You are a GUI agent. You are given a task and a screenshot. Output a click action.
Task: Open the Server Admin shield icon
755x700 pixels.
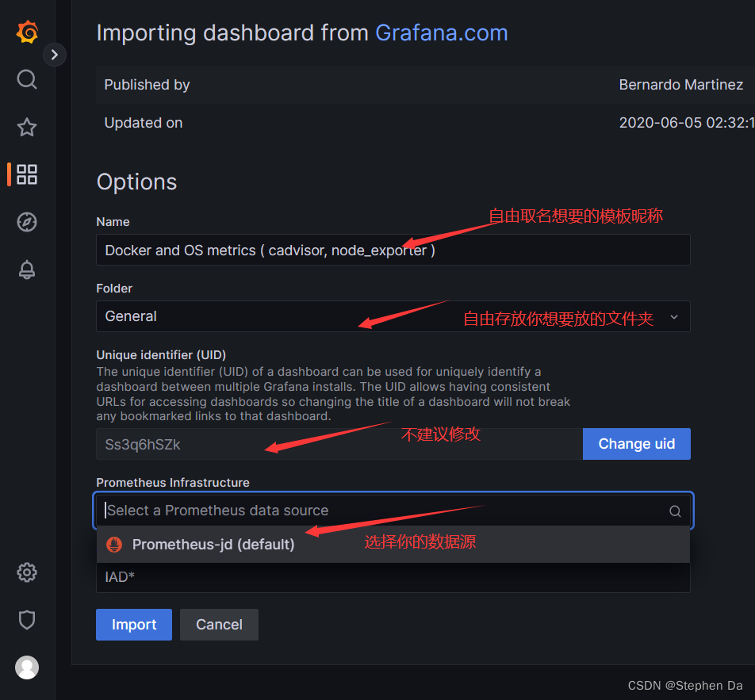[27, 620]
